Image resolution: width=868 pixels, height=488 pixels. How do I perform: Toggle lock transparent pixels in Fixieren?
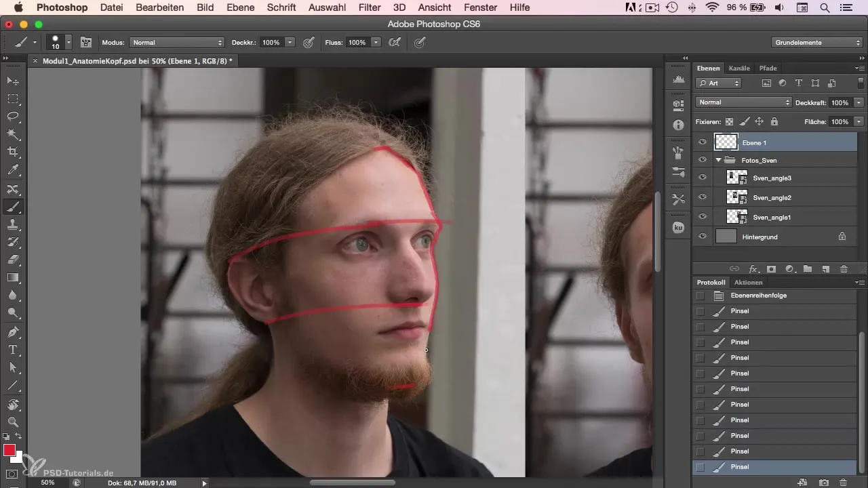click(729, 122)
